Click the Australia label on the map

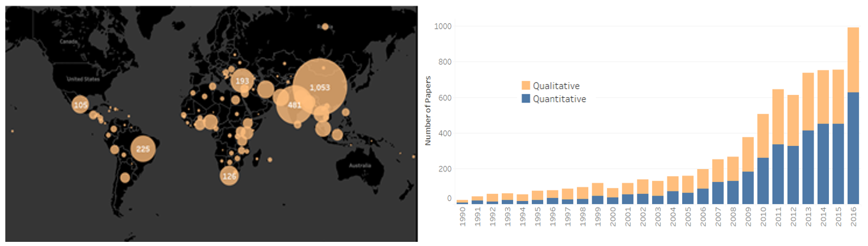[x=360, y=165]
